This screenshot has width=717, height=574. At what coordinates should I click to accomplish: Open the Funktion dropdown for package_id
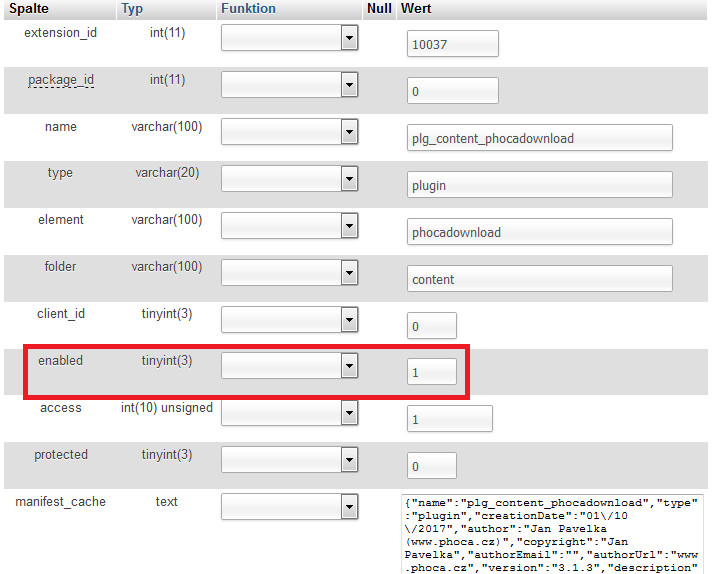tap(289, 85)
